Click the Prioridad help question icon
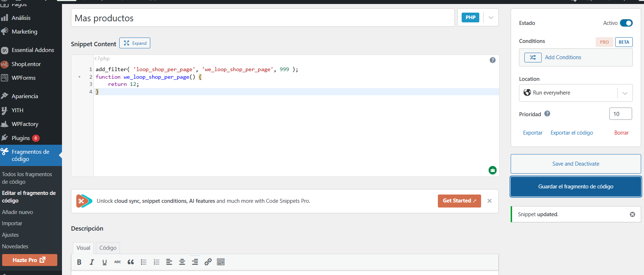 pyautogui.click(x=547, y=114)
